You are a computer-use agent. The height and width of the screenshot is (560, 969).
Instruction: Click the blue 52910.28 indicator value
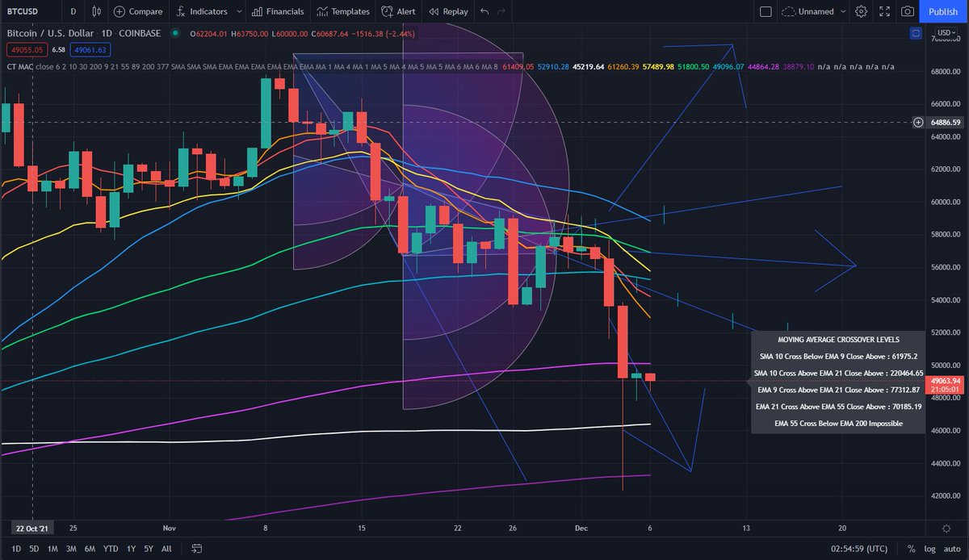[x=553, y=67]
